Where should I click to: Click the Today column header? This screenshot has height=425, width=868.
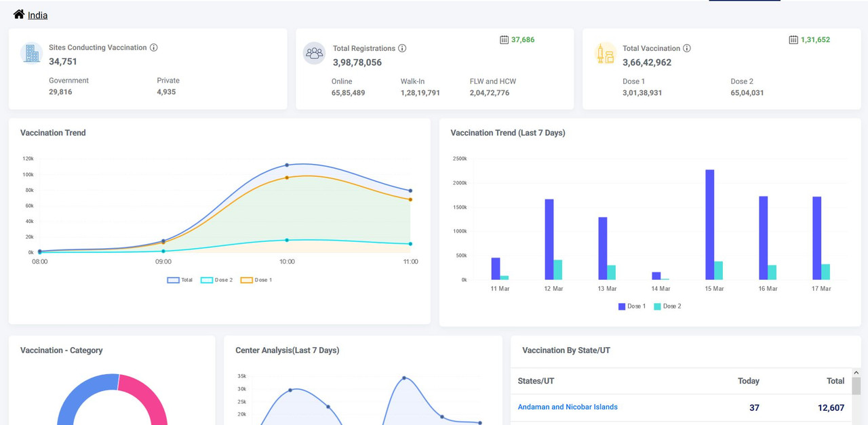pyautogui.click(x=749, y=381)
